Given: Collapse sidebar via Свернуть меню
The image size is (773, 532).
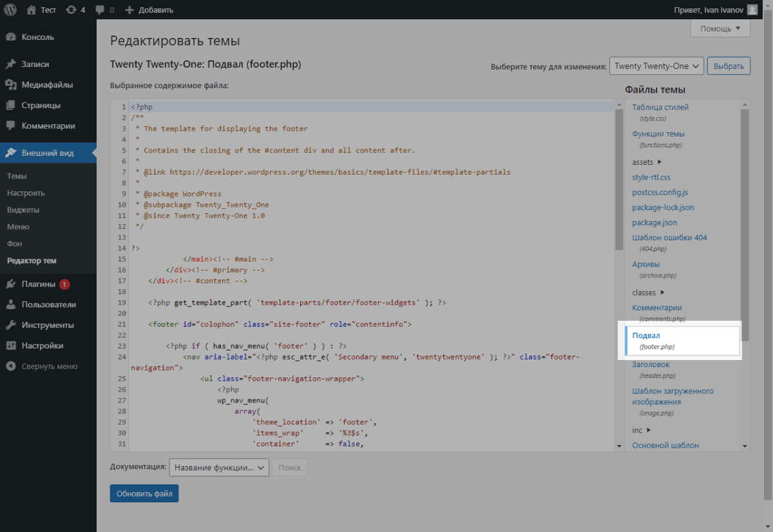Looking at the screenshot, I should coord(49,366).
